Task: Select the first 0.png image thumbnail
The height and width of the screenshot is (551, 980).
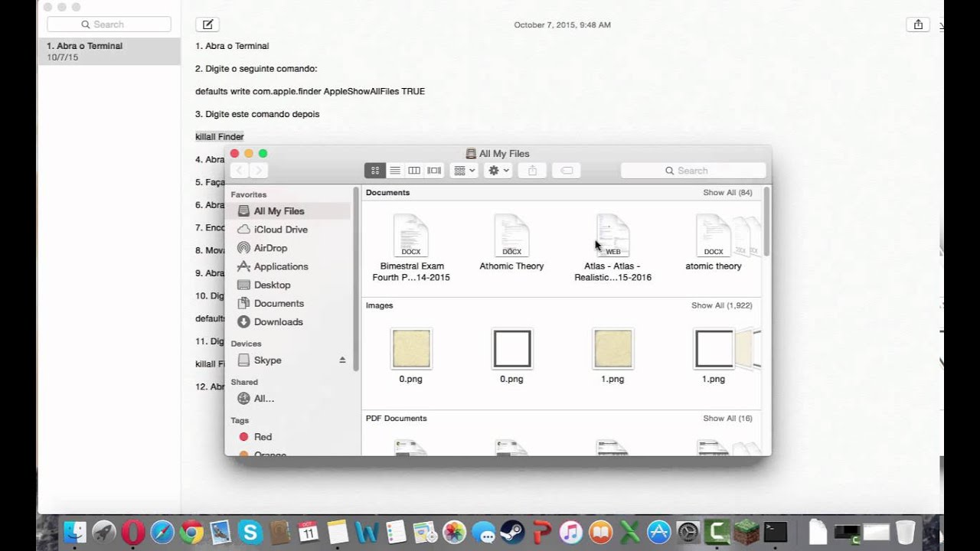Action: point(411,349)
